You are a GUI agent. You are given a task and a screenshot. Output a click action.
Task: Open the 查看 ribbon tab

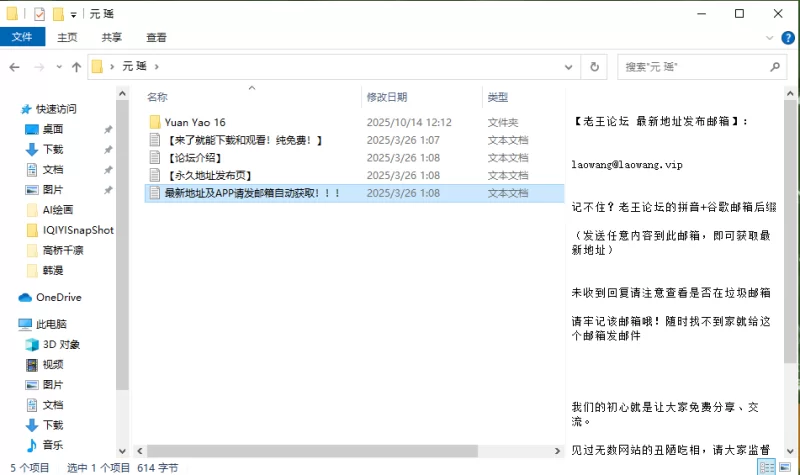(156, 38)
